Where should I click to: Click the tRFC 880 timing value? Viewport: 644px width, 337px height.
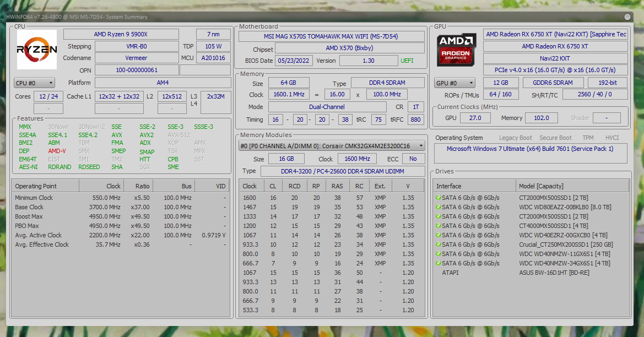[415, 119]
